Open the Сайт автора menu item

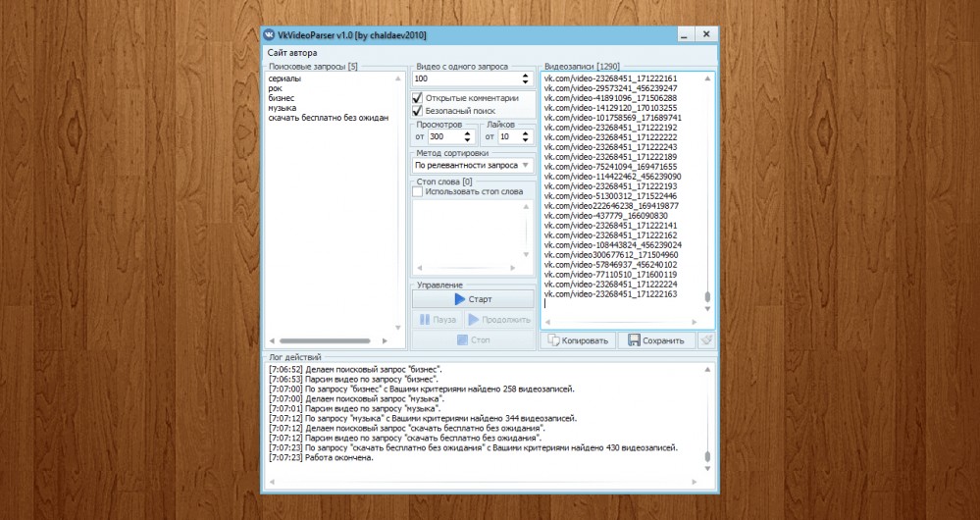point(292,53)
